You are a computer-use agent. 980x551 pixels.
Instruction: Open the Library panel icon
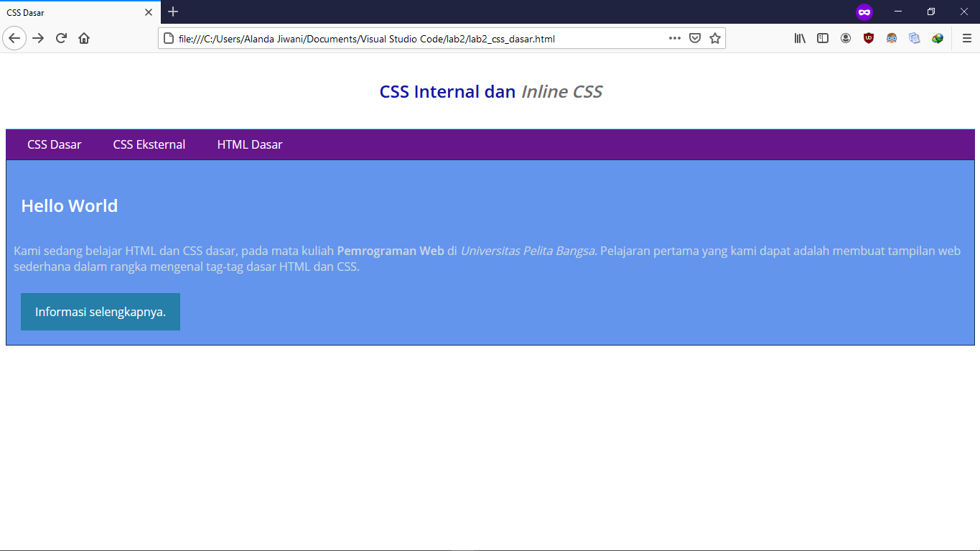click(x=799, y=38)
